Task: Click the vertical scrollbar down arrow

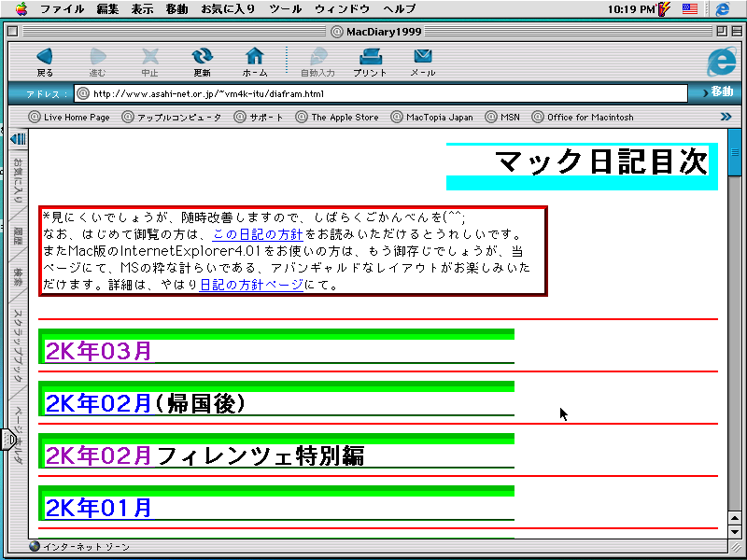Action: [x=734, y=530]
